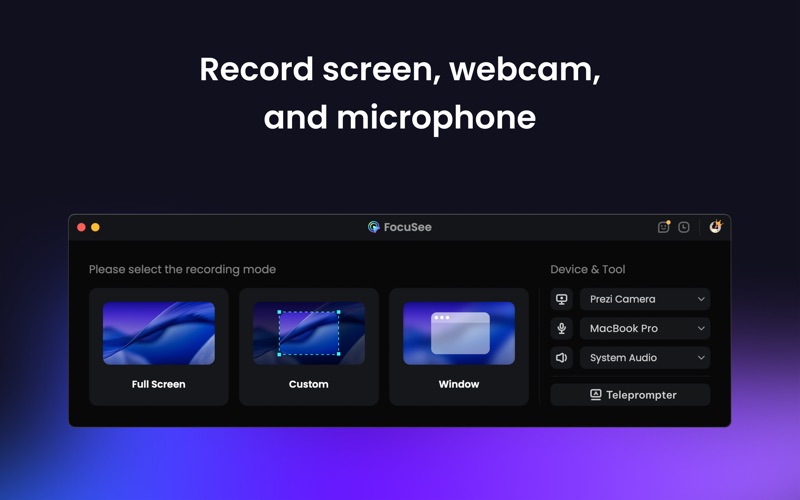800x500 pixels.
Task: Click the Full Screen mode label
Action: (x=159, y=384)
